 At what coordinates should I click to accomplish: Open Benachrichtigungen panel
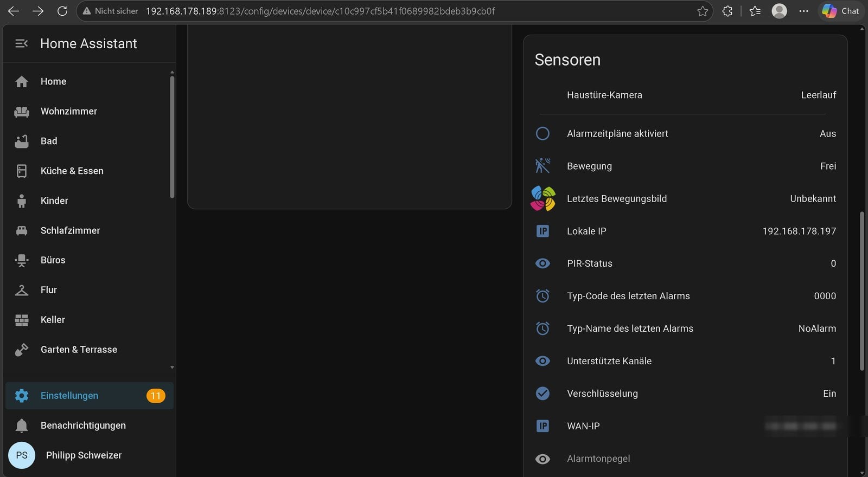click(90, 426)
